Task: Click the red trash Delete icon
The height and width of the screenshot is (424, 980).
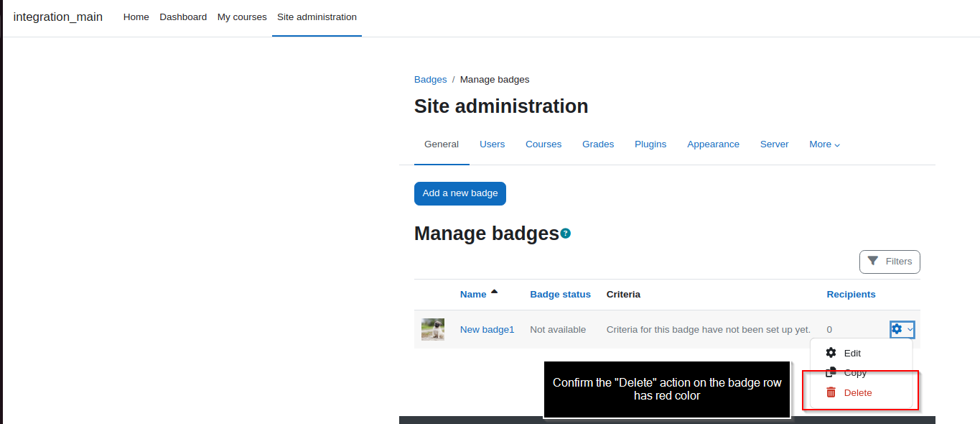Action: 831,392
